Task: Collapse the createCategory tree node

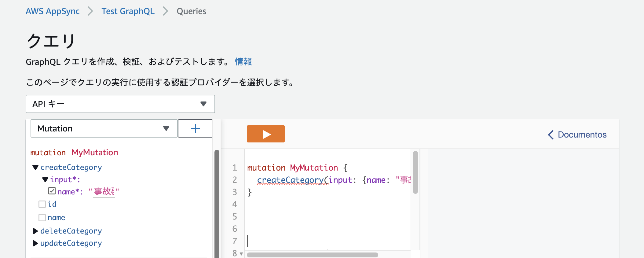Action: 35,168
